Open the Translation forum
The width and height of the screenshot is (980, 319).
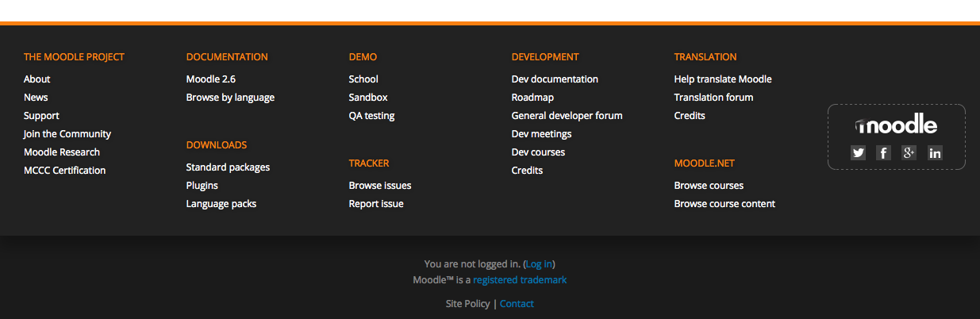(713, 98)
